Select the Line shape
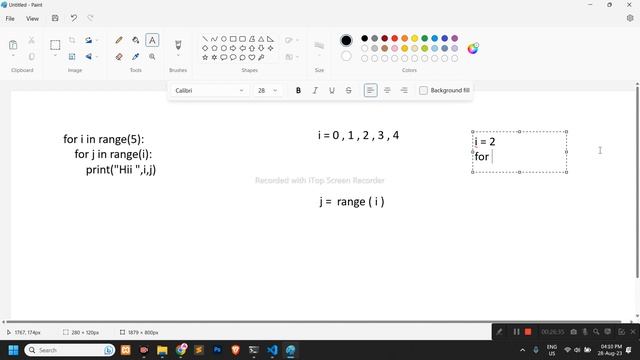 (205, 39)
